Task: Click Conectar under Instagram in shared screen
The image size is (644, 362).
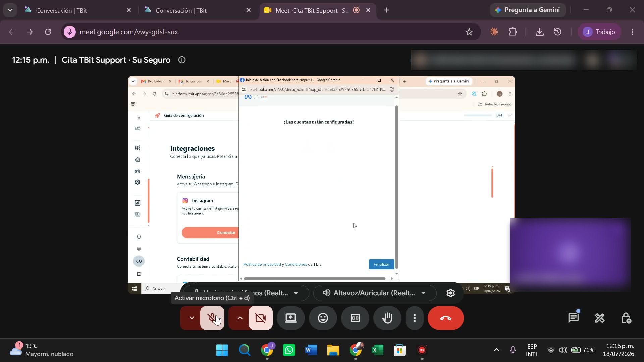Action: pyautogui.click(x=210, y=232)
